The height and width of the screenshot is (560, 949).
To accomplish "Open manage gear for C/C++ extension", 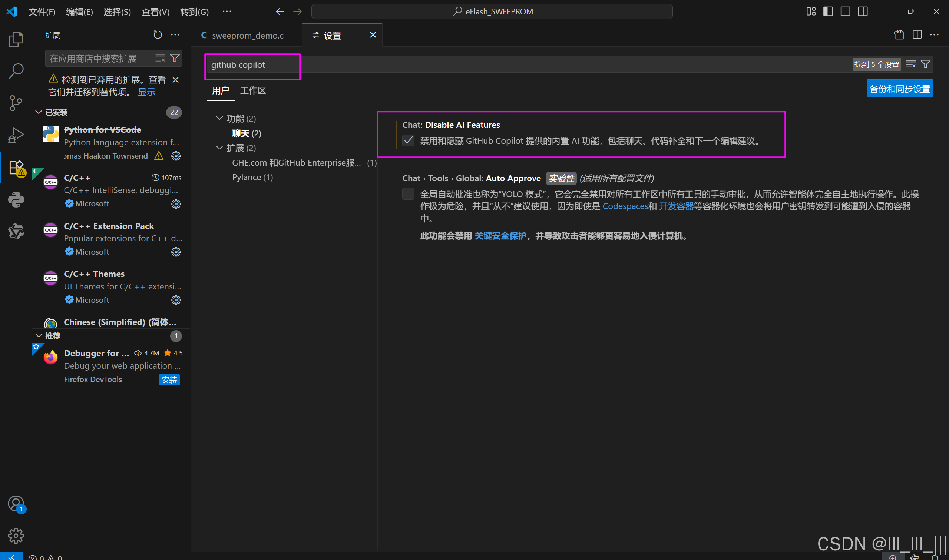I will 176,204.
